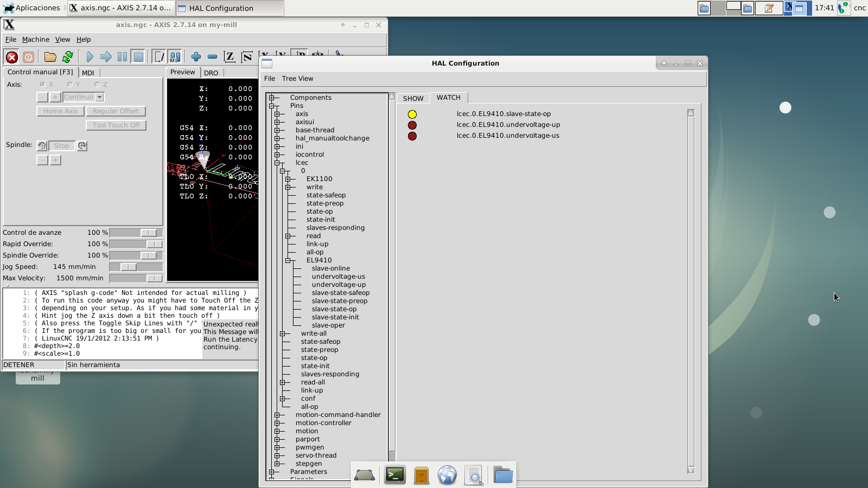Switch to the MDI tab
868x488 pixels.
tap(88, 73)
